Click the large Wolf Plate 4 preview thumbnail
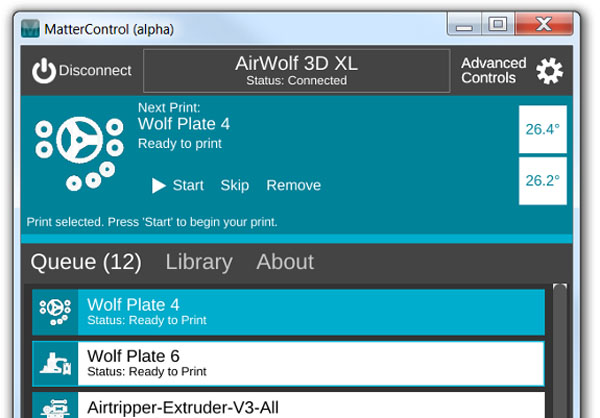Screen dimensions: 600x418 (79, 153)
